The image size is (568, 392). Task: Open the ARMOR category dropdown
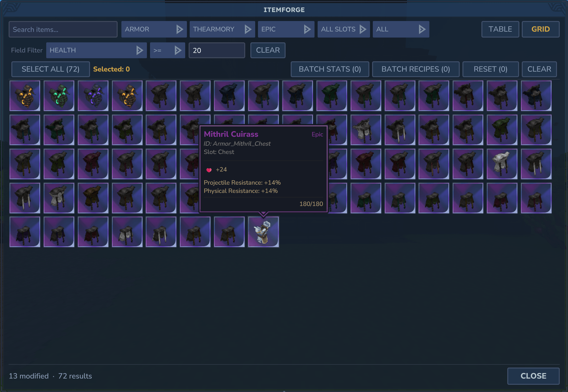pos(154,29)
